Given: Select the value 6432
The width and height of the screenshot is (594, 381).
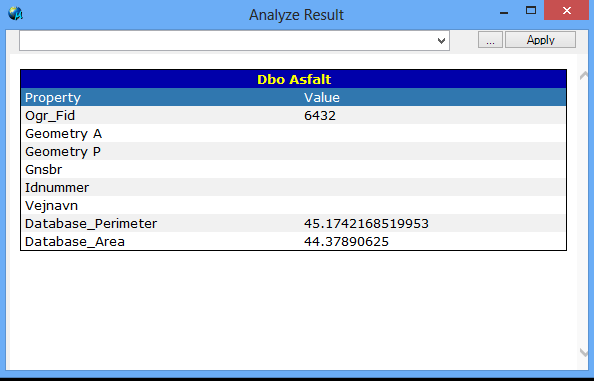Looking at the screenshot, I should tap(320, 116).
